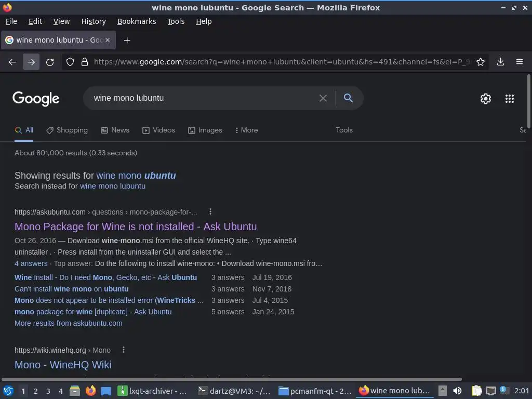Switch to virtual desktop 2
Viewport: 532px width, 399px height.
click(36, 391)
